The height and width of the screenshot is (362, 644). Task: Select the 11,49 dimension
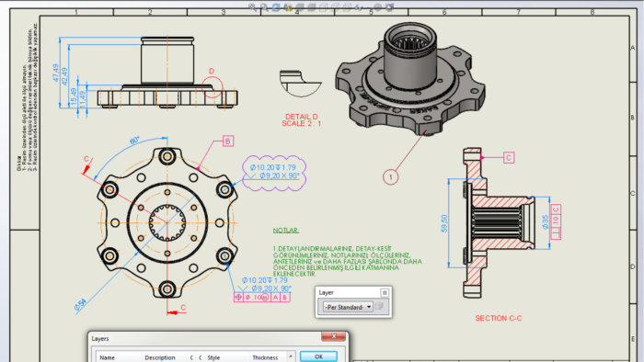pos(83,100)
